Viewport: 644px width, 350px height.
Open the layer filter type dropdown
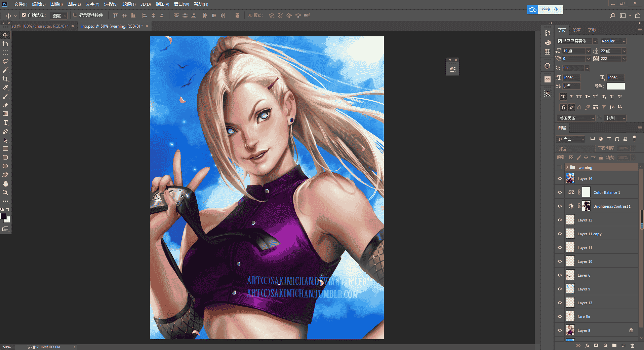pos(571,139)
